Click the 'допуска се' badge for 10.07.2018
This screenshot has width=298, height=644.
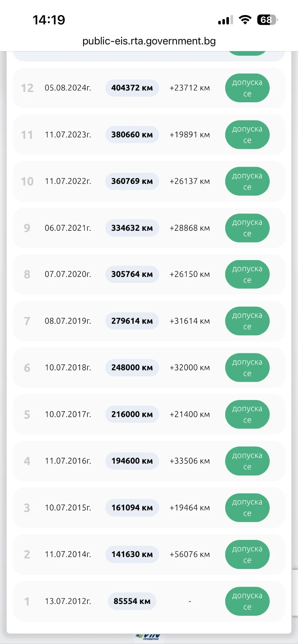pyautogui.click(x=247, y=368)
